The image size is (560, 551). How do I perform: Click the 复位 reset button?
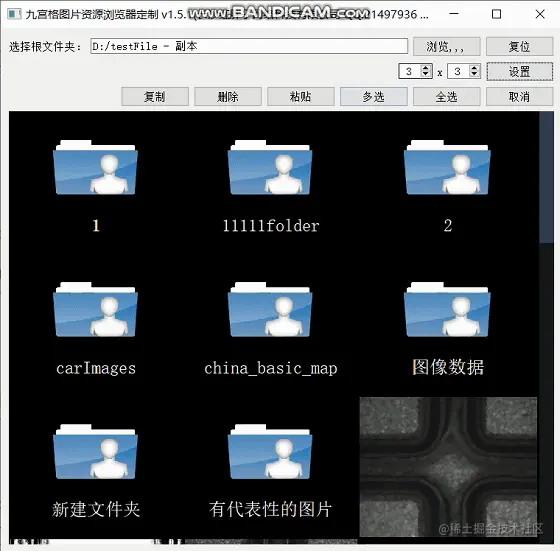(x=519, y=46)
